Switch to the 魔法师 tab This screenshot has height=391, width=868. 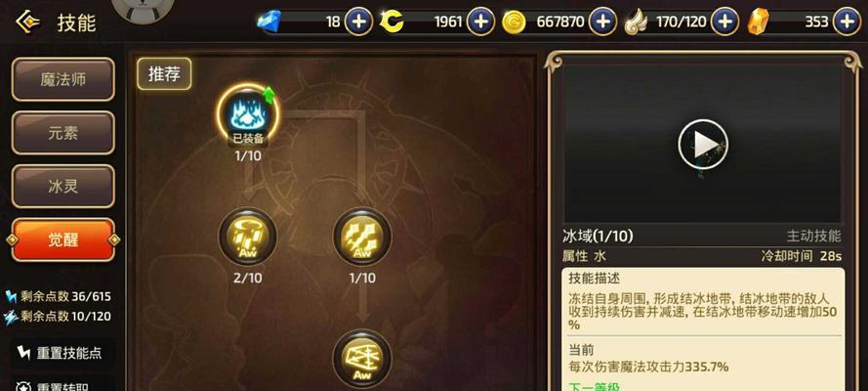tap(63, 79)
